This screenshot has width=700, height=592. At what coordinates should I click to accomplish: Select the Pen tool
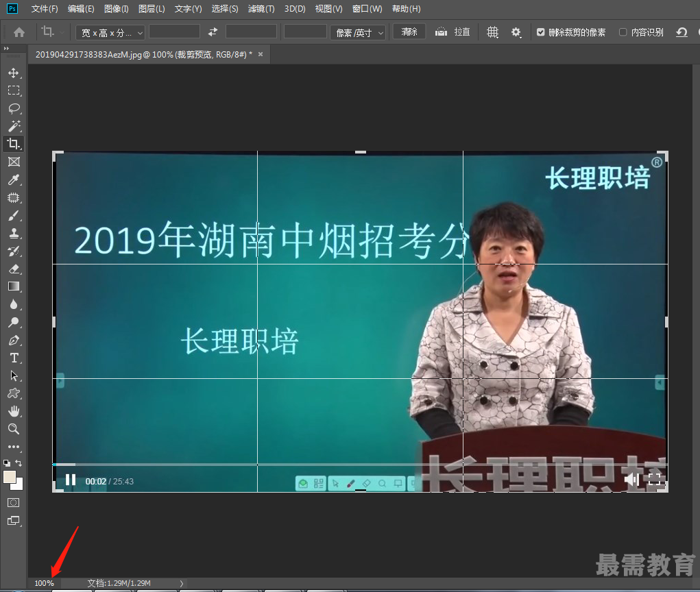click(x=14, y=340)
